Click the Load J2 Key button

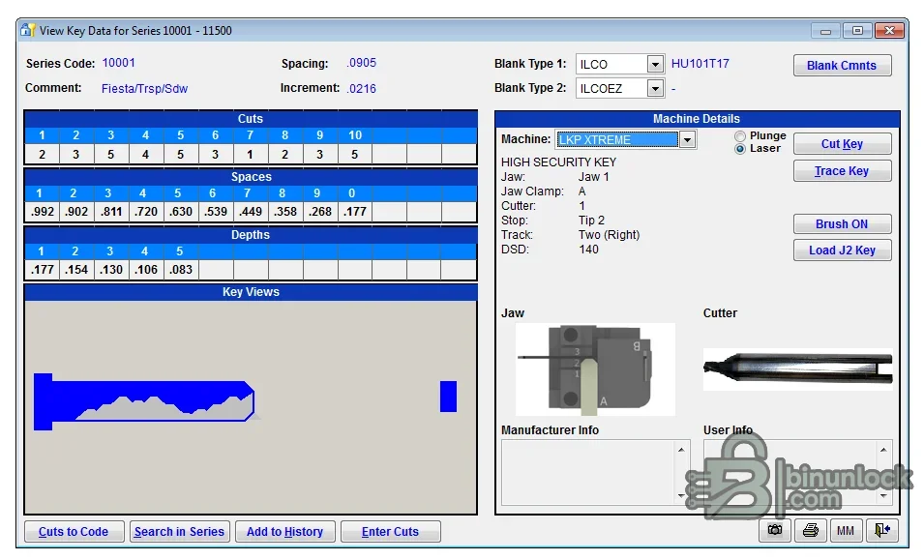click(842, 250)
